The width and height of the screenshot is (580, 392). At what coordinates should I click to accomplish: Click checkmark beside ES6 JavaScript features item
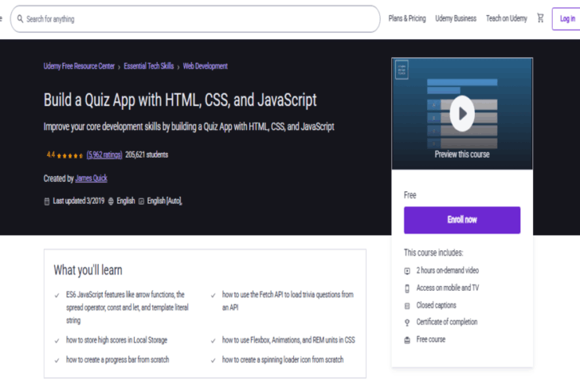click(57, 296)
